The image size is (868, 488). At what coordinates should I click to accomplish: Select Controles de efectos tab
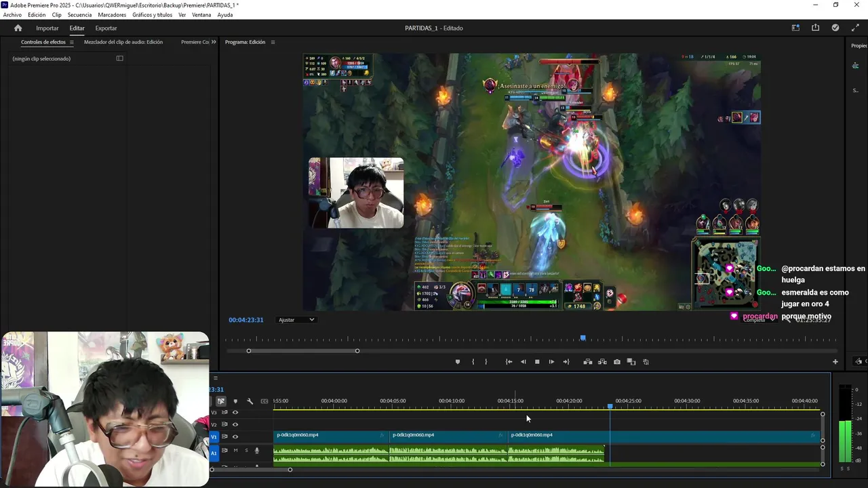43,42
